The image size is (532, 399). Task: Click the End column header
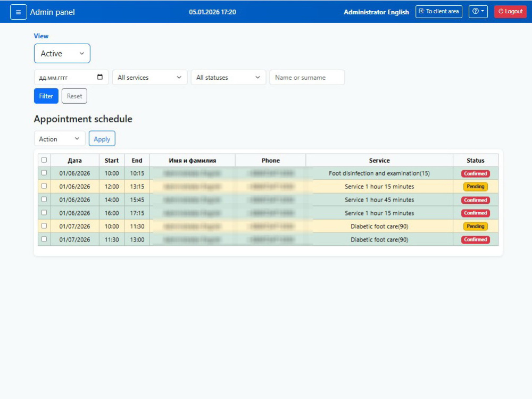(137, 160)
